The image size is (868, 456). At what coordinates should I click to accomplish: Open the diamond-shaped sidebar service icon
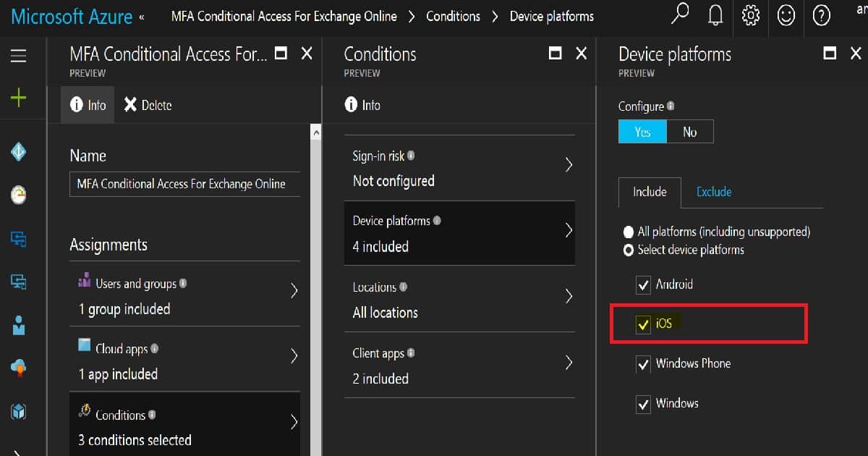19,151
